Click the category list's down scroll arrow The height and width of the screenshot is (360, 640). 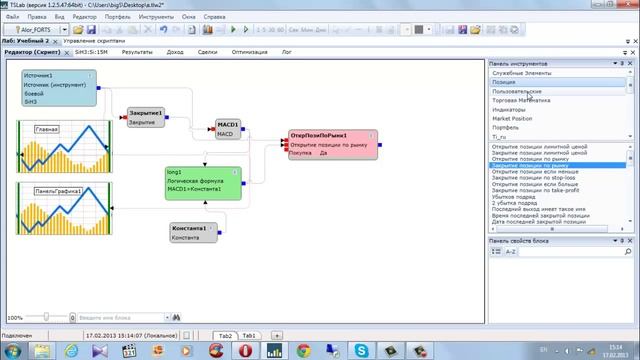(630, 136)
